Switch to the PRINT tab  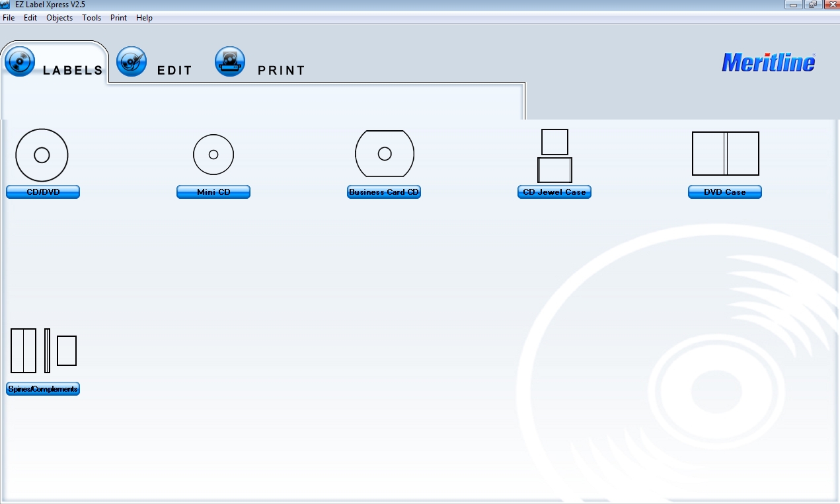[x=282, y=69]
